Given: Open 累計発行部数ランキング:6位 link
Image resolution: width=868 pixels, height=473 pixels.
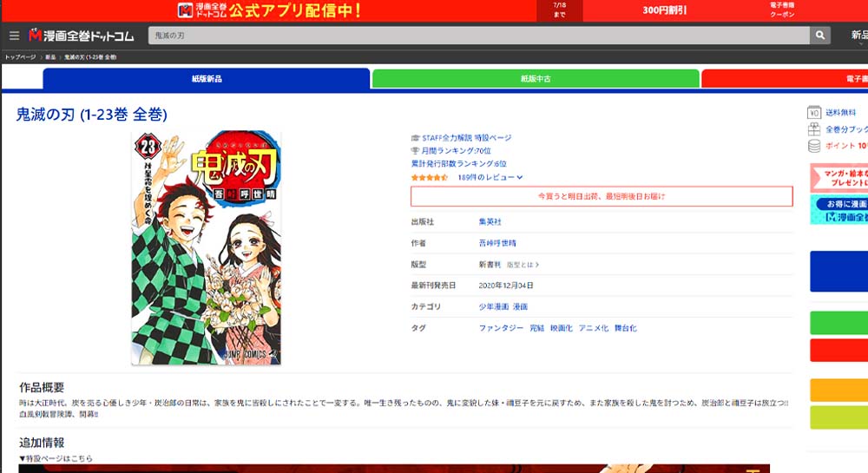Looking at the screenshot, I should 458,164.
